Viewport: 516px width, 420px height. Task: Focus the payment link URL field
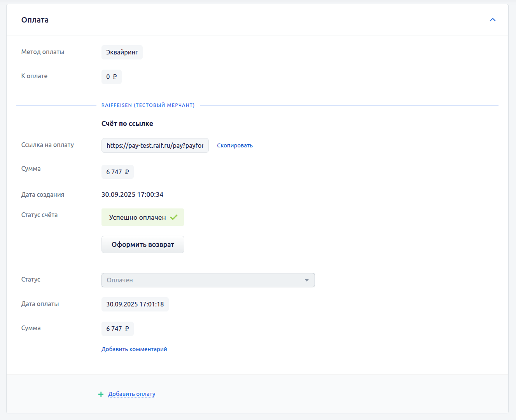pos(155,145)
